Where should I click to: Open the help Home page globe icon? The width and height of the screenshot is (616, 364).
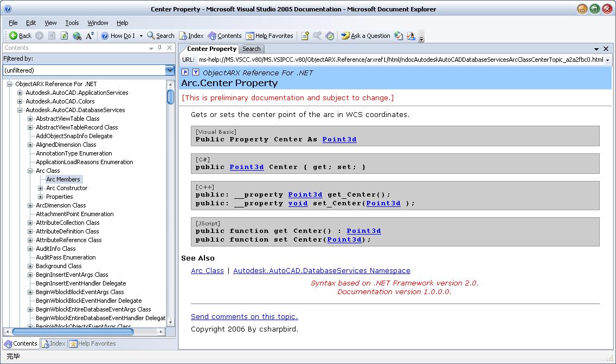pos(77,36)
